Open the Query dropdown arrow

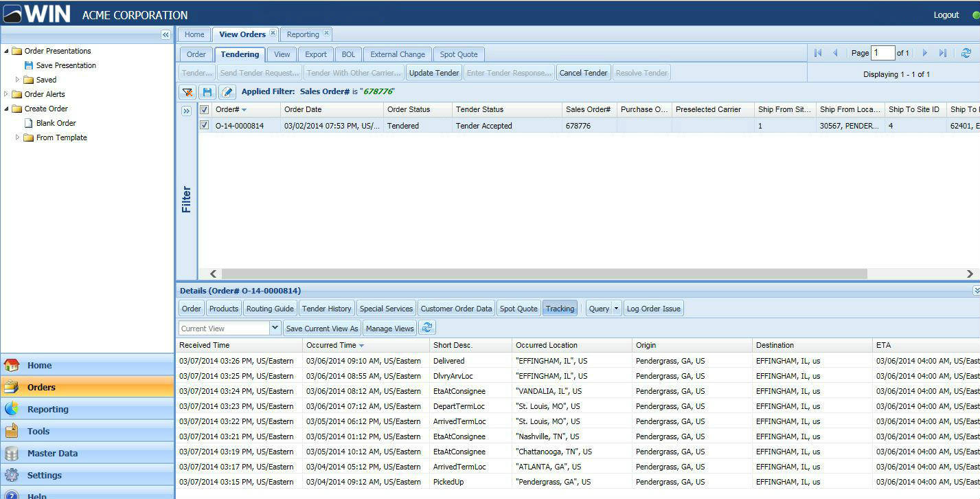point(616,309)
